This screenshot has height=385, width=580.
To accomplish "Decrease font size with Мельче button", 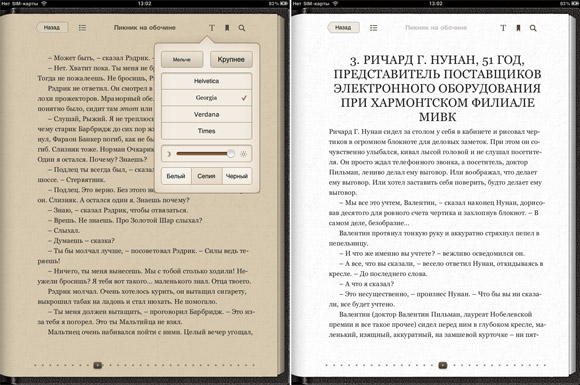I will pyautogui.click(x=182, y=60).
